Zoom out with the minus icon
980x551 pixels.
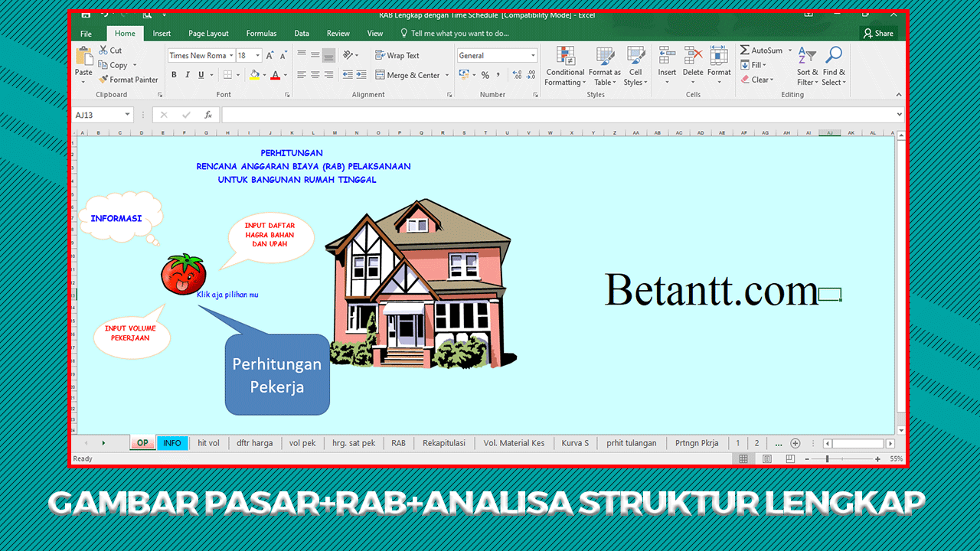point(807,459)
